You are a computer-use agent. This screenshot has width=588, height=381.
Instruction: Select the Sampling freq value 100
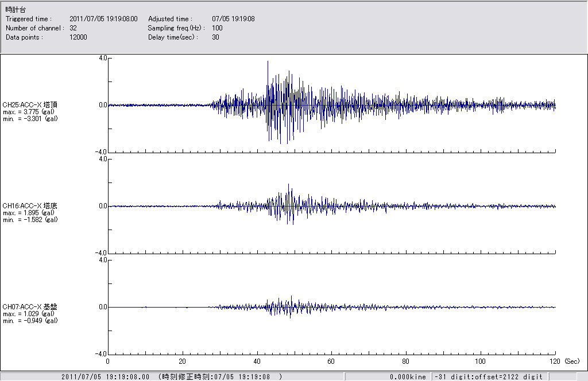pos(217,28)
